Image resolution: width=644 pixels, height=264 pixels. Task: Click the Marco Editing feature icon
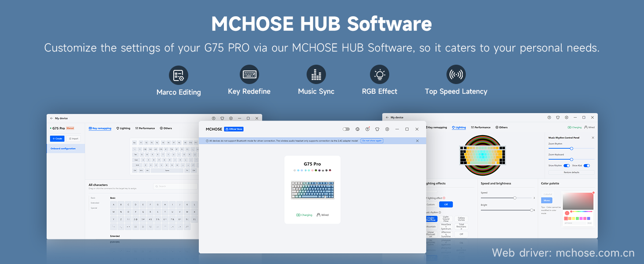[x=178, y=75]
